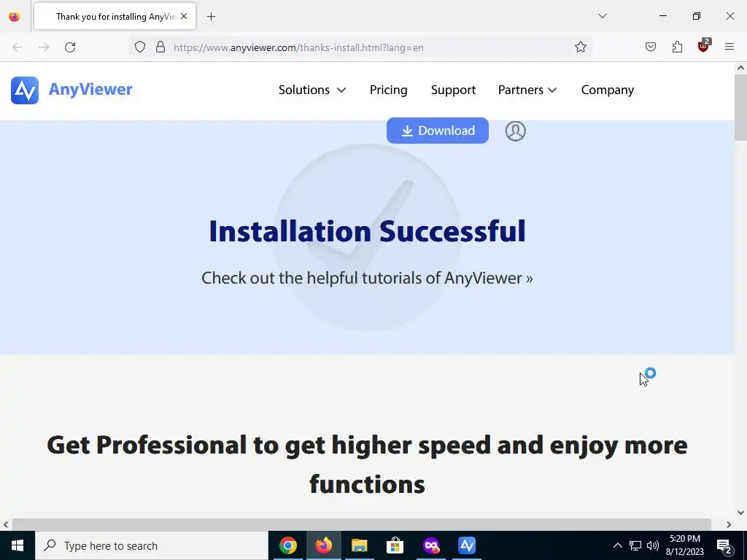Open the uBlock Origin extension icon
This screenshot has width=747, height=560.
(x=704, y=46)
